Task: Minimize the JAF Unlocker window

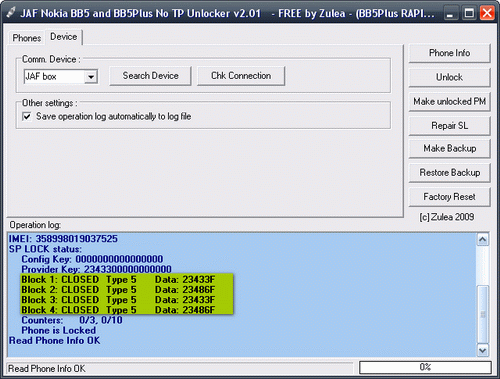Action: 450,13
